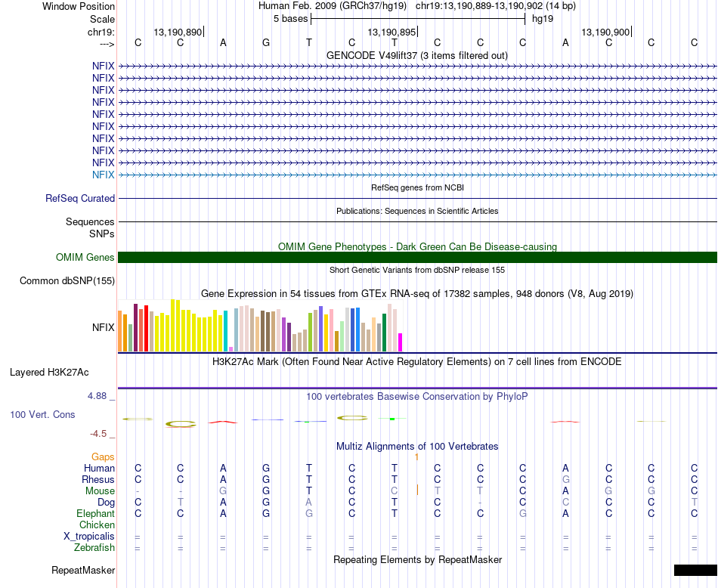
Task: Click the OMIM Genes label
Action: pos(85,258)
